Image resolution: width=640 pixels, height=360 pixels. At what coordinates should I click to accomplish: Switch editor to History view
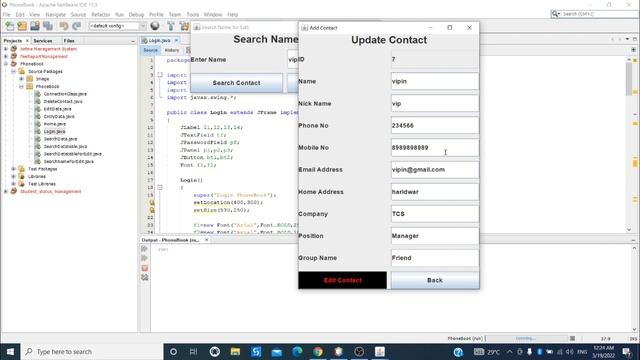point(172,50)
